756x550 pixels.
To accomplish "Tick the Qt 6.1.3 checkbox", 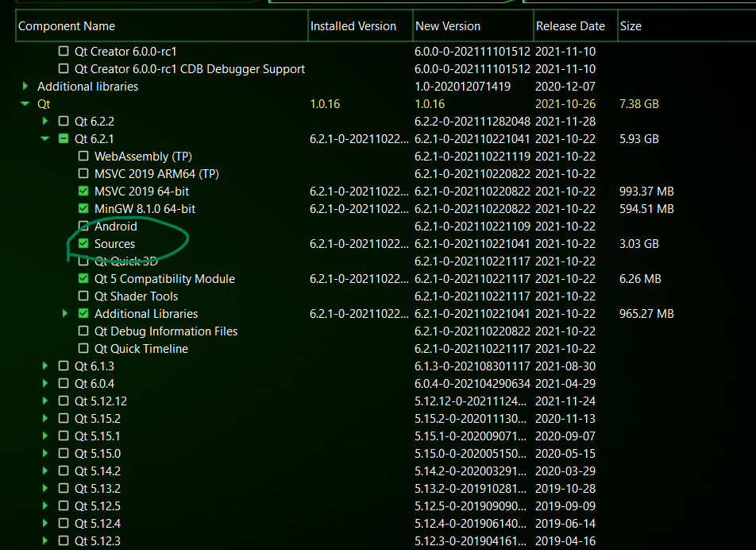I will point(64,366).
